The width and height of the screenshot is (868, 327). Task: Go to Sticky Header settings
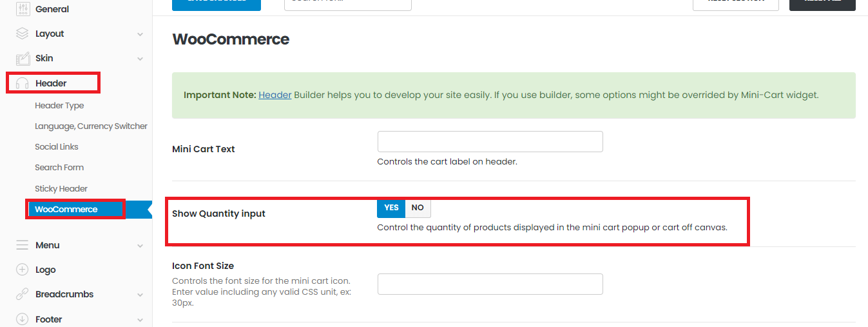coord(61,189)
